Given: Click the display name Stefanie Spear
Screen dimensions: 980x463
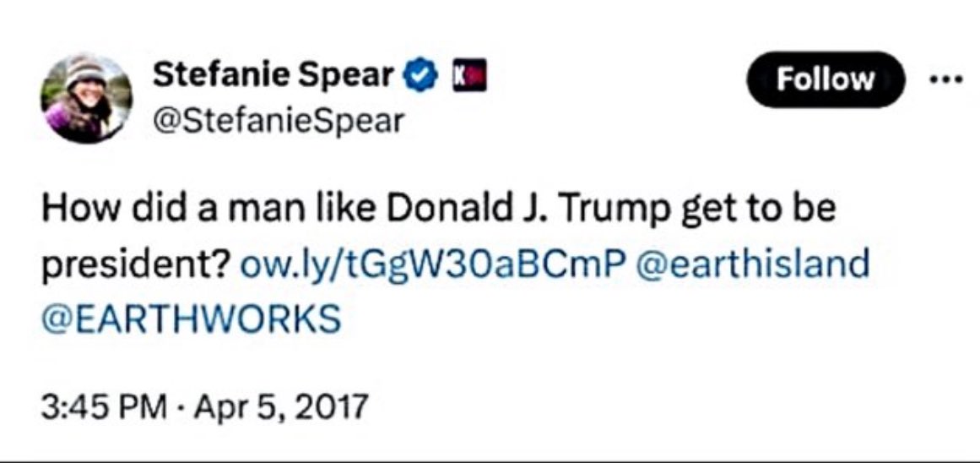Looking at the screenshot, I should pos(273,77).
